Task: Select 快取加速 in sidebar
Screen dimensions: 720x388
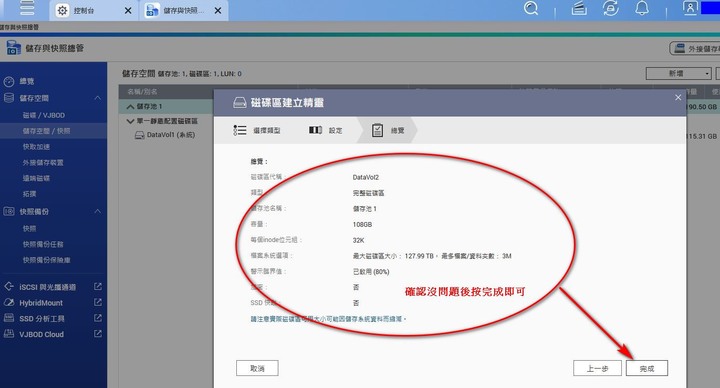Action: (36, 147)
